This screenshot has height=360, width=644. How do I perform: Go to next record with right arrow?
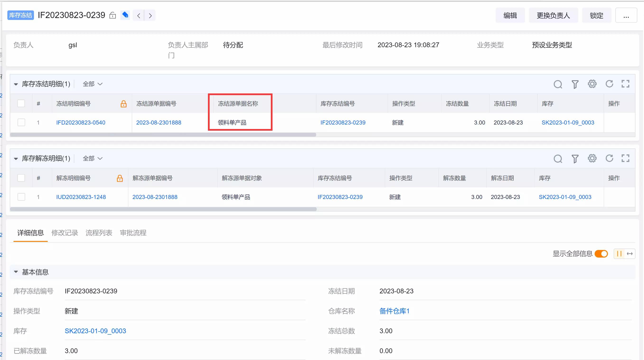[150, 15]
